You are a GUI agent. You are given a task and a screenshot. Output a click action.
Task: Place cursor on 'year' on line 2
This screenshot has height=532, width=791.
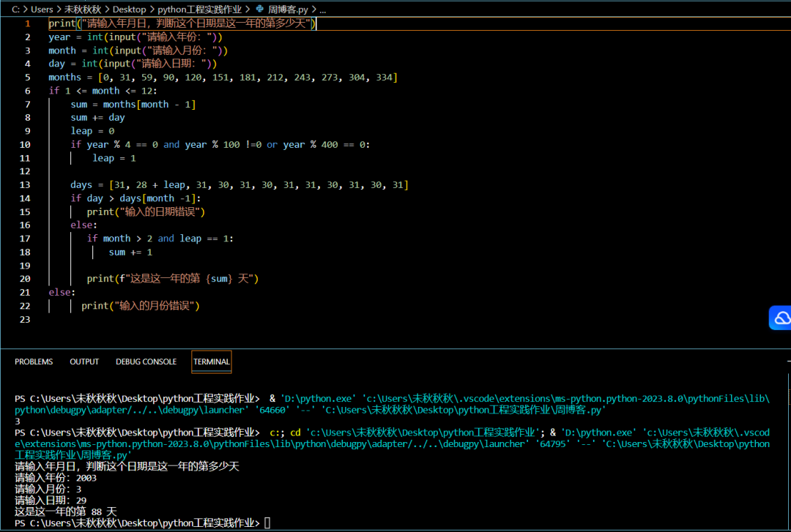click(x=59, y=37)
